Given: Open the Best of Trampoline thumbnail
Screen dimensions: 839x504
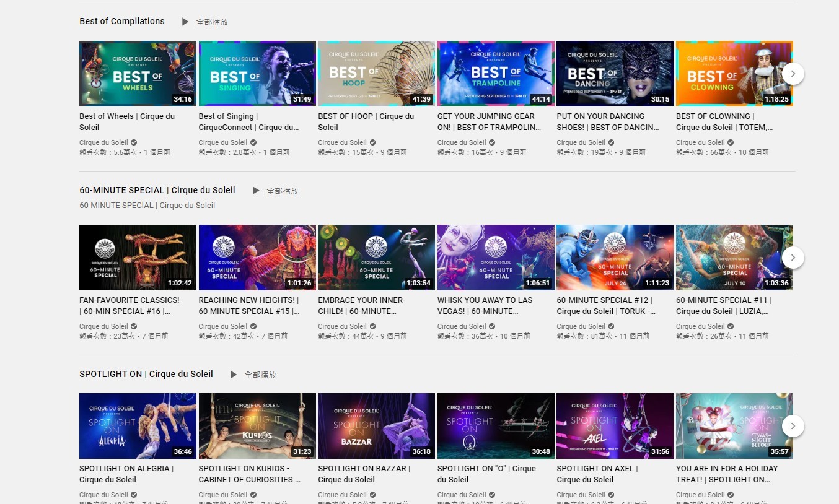Looking at the screenshot, I should pos(496,74).
